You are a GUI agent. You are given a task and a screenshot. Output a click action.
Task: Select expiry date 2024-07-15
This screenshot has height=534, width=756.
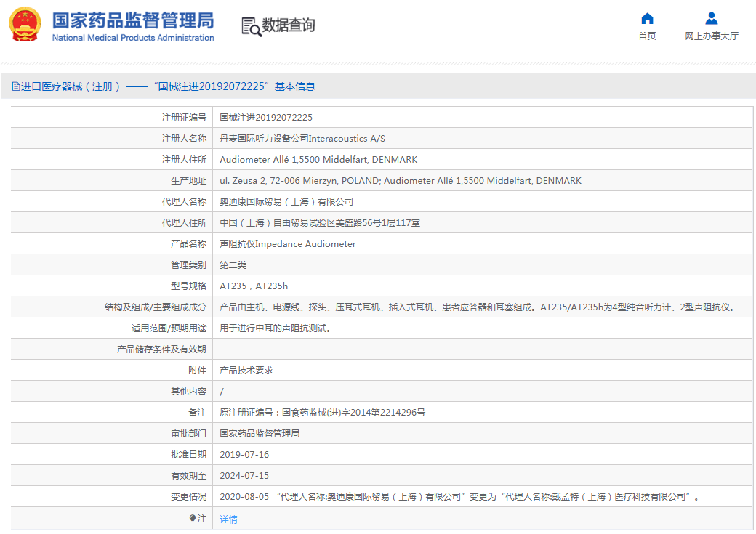pyautogui.click(x=244, y=476)
